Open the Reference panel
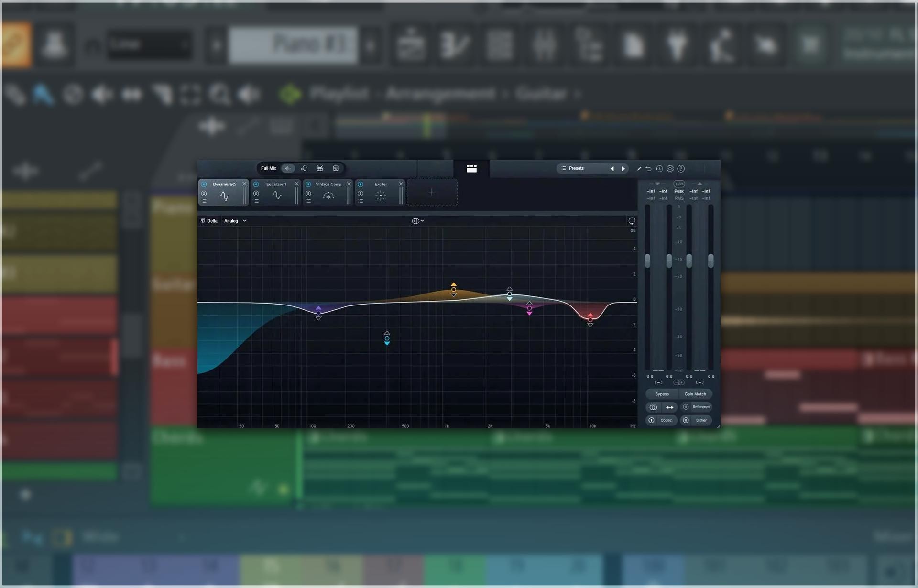The image size is (918, 588). (x=701, y=407)
